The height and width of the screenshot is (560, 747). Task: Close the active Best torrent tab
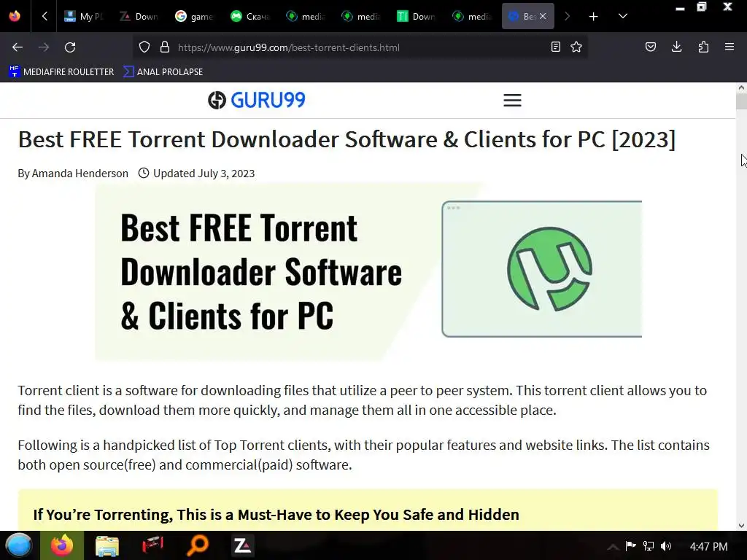point(543,16)
